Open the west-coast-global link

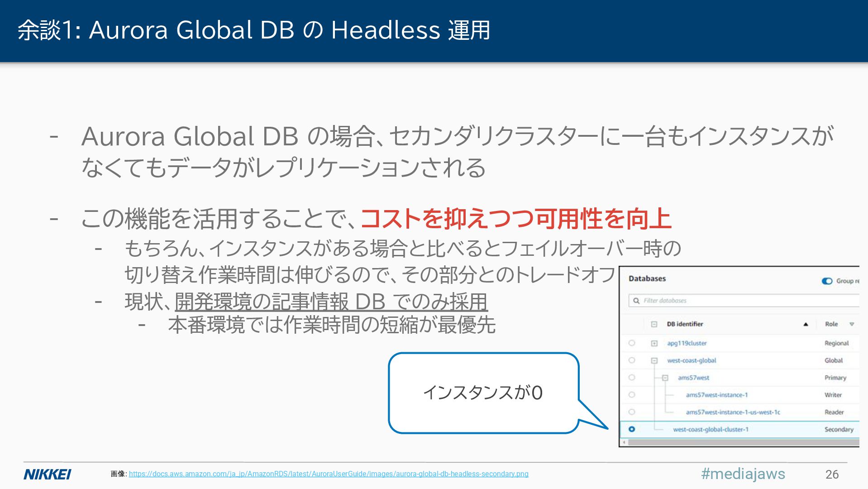[x=692, y=360]
